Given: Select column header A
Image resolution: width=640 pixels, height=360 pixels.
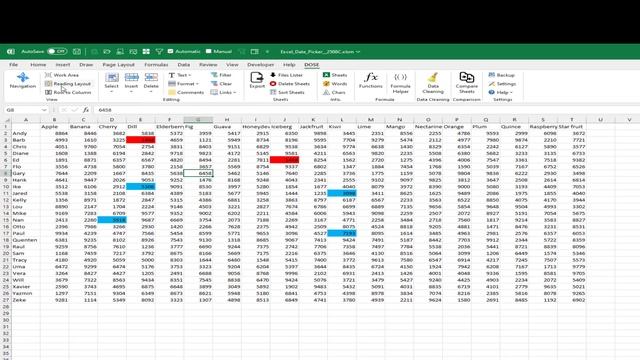Looking at the screenshot, I should tap(26, 120).
